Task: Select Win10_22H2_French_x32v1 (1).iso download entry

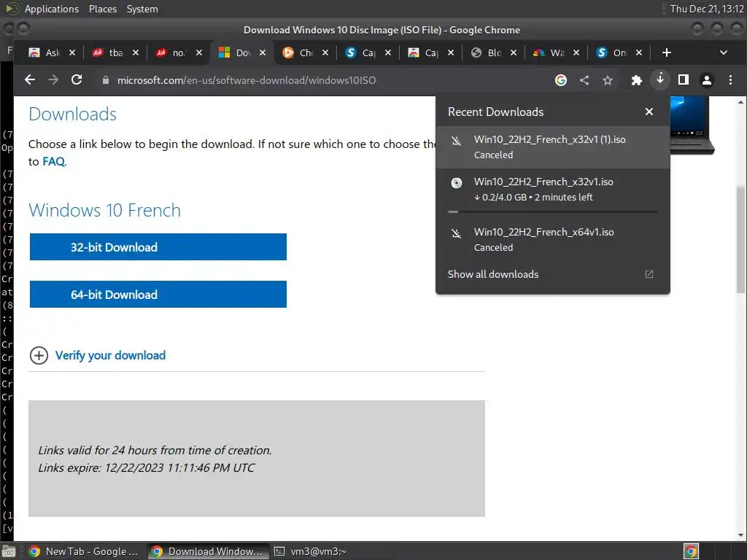Action: tap(553, 147)
